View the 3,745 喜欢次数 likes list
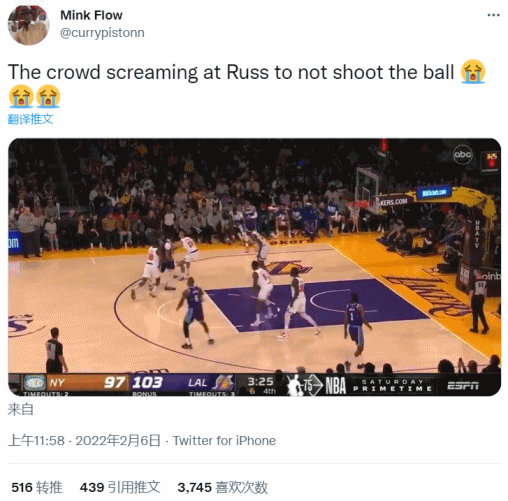The width and height of the screenshot is (508, 501). [222, 487]
